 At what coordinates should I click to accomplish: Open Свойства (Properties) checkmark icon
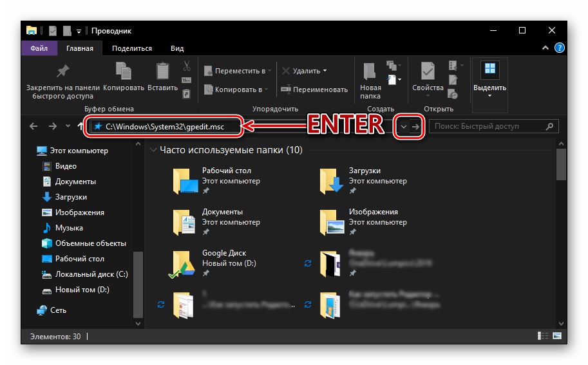(x=428, y=71)
